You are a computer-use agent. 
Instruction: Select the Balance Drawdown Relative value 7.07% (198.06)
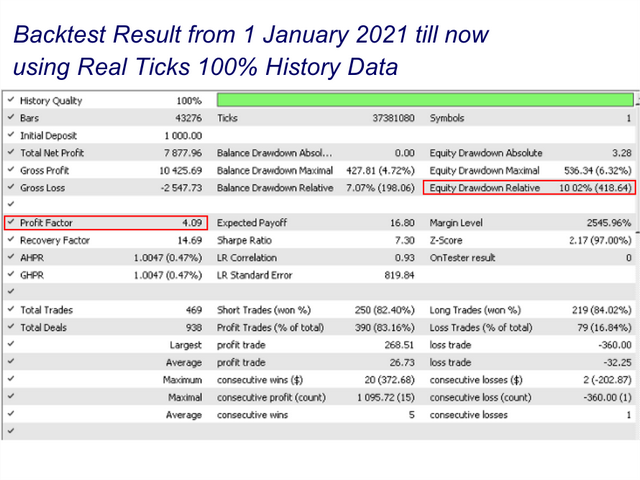click(380, 188)
